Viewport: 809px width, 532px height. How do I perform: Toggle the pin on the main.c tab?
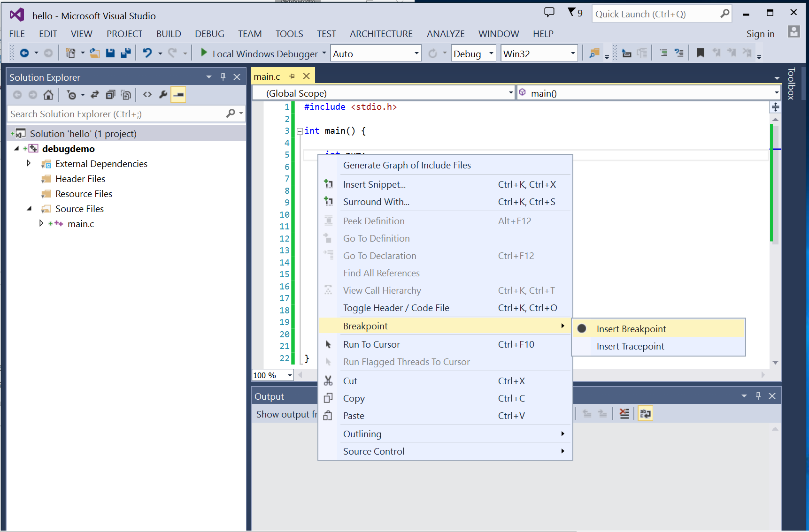click(292, 76)
